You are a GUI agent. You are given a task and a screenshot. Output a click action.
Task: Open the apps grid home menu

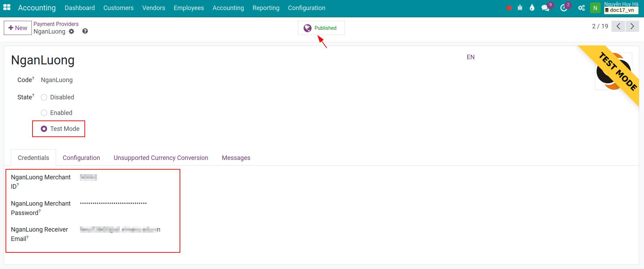click(7, 8)
